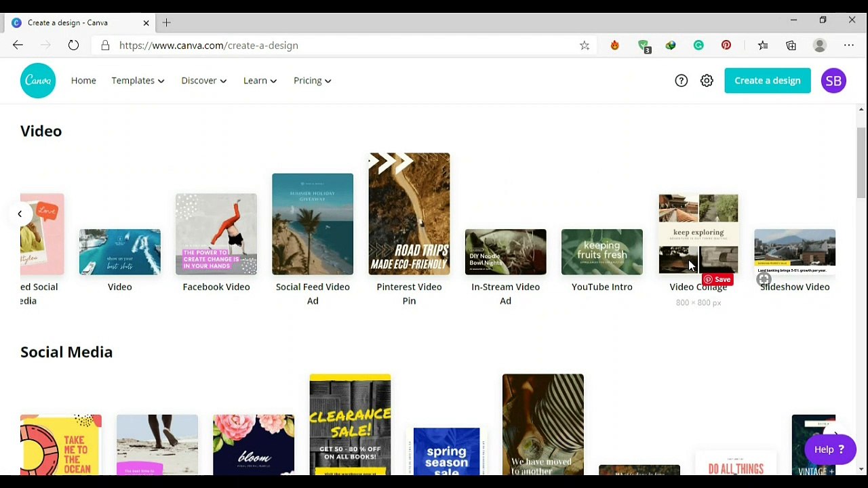Click the Pinterest Video Pin label text
868x488 pixels.
coord(409,293)
